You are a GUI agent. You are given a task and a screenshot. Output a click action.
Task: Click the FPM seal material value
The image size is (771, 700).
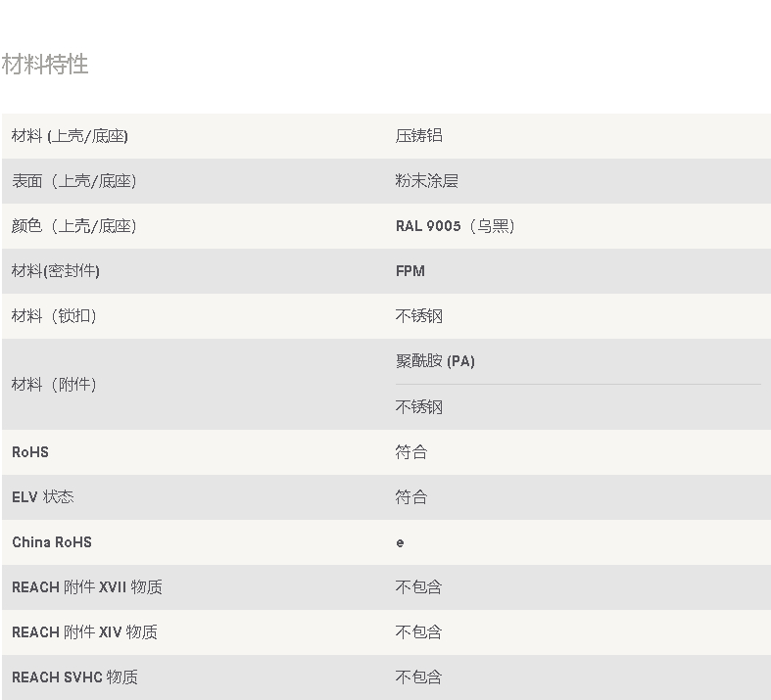click(x=410, y=271)
